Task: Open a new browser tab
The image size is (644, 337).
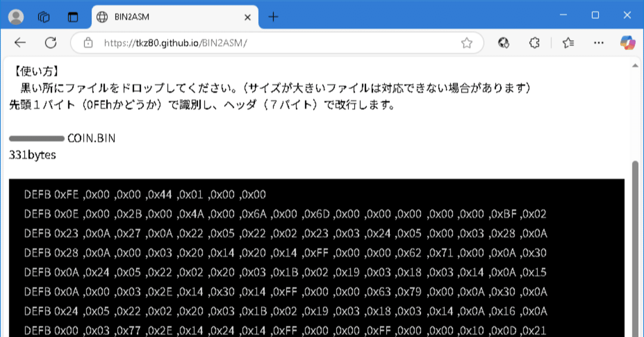Action: tap(273, 17)
